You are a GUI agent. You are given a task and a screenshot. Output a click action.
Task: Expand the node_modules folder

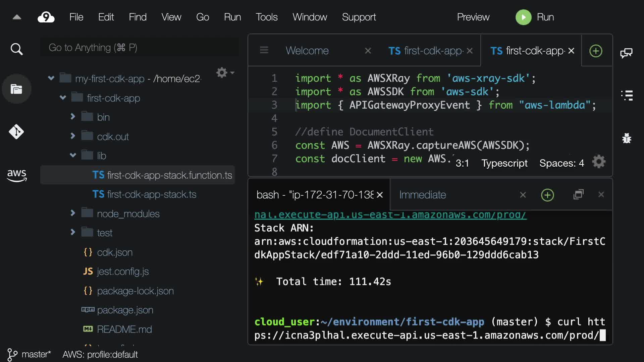[x=73, y=213]
